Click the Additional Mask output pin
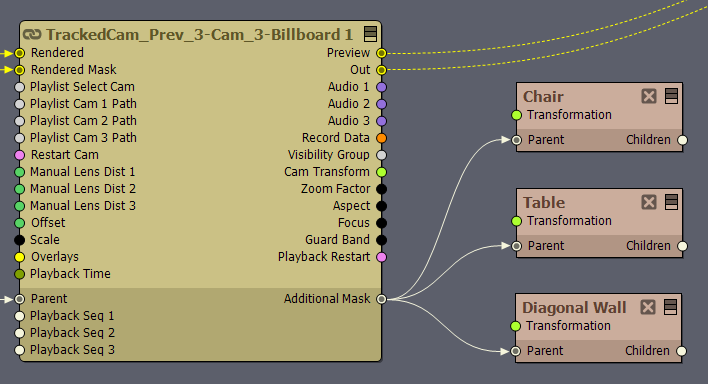Screen dimensions: 708x384 382,299
